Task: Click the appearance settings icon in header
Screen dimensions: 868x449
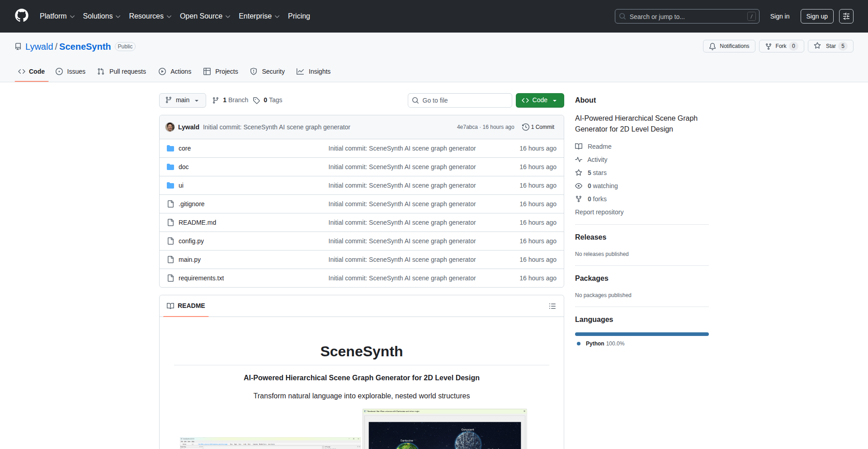Action: click(x=846, y=16)
